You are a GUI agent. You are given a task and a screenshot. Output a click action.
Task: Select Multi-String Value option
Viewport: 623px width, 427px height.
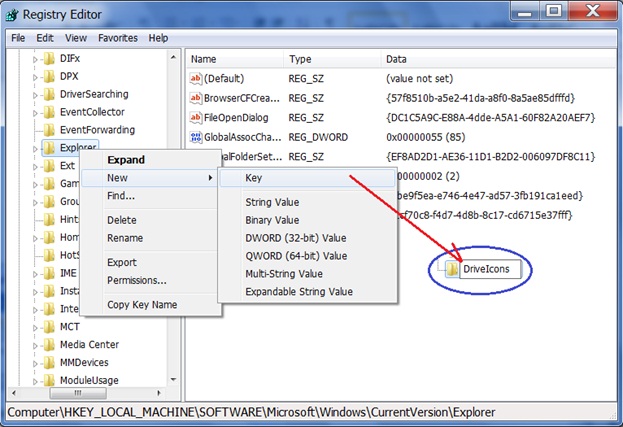click(307, 274)
